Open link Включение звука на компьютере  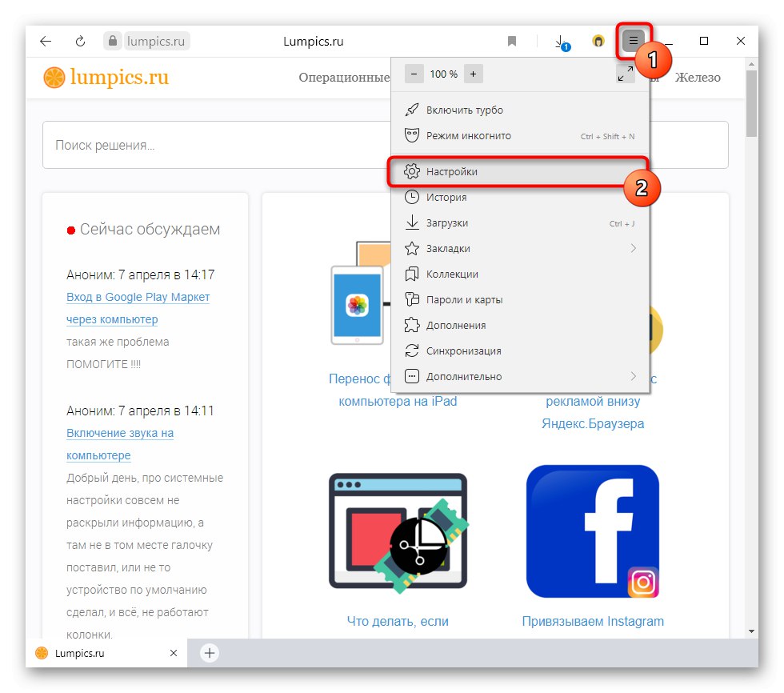click(x=120, y=444)
